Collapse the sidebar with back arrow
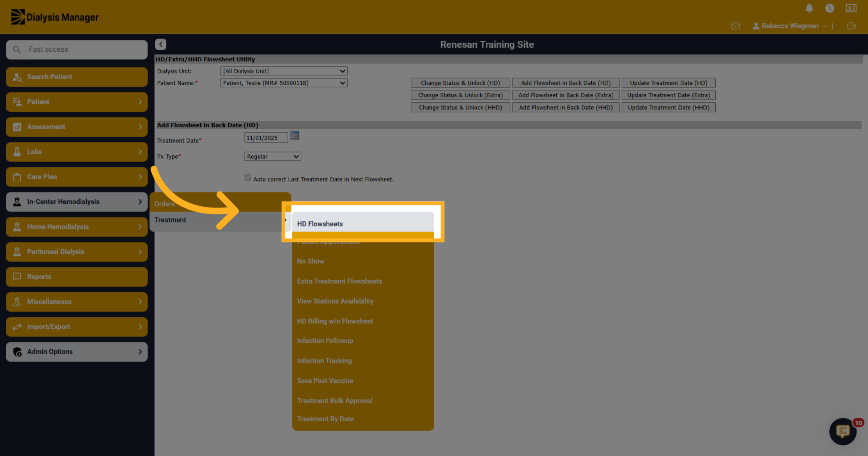Image resolution: width=868 pixels, height=456 pixels. 161,44
